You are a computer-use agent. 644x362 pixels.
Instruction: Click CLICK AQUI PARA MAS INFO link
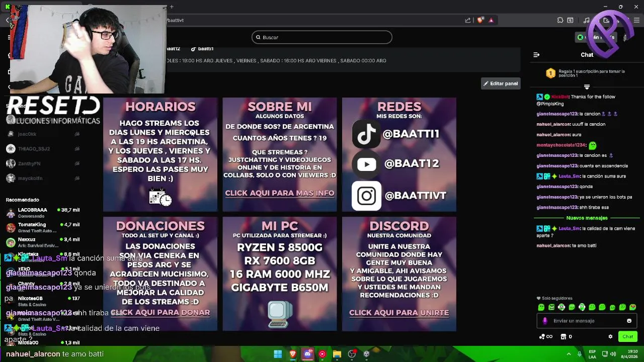(x=280, y=193)
